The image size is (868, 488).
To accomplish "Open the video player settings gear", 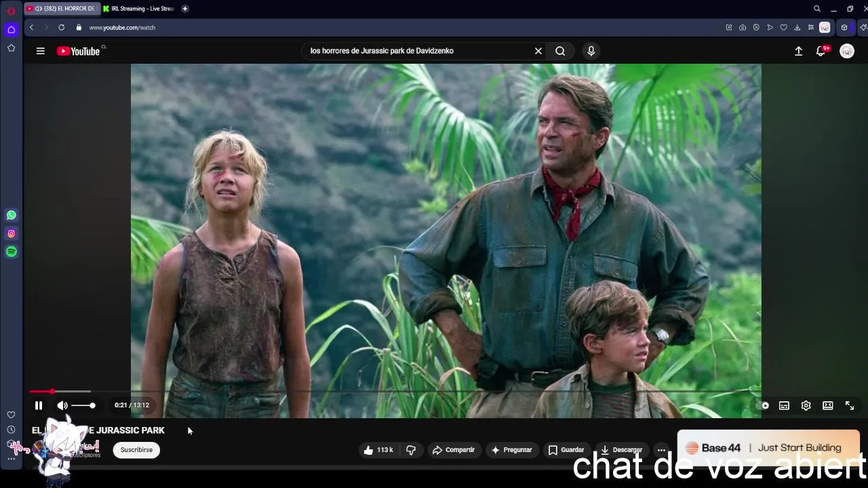I will click(x=806, y=405).
